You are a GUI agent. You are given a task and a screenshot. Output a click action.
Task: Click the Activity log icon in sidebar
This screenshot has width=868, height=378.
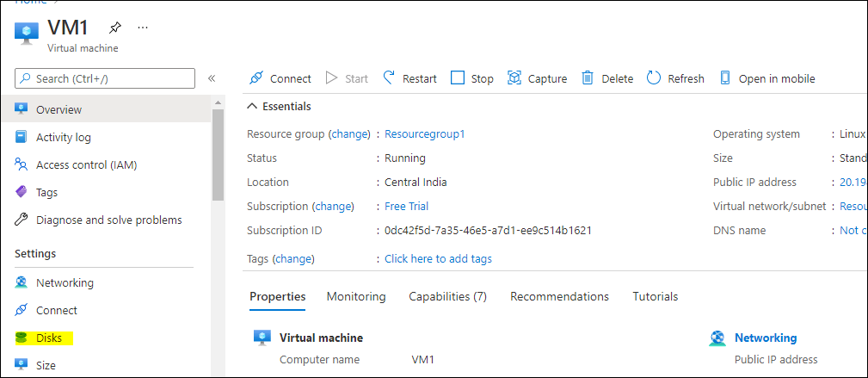[x=21, y=137]
